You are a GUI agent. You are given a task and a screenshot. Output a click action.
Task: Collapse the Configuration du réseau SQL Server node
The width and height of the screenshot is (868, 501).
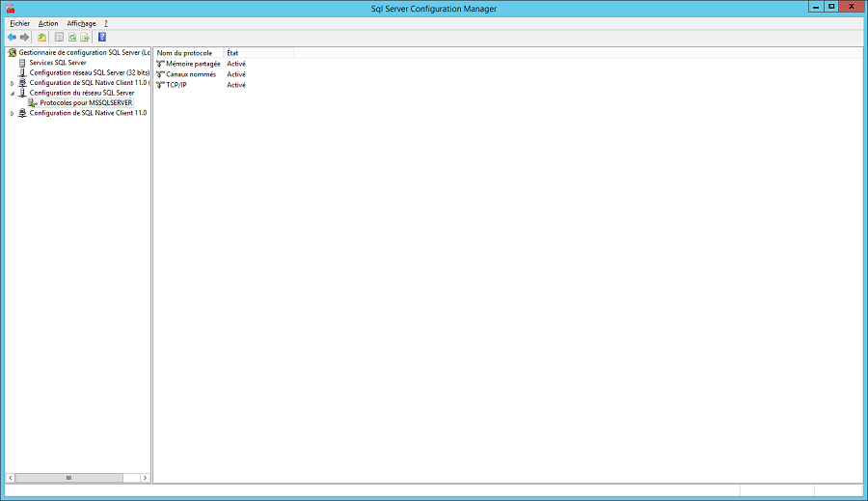tap(13, 93)
